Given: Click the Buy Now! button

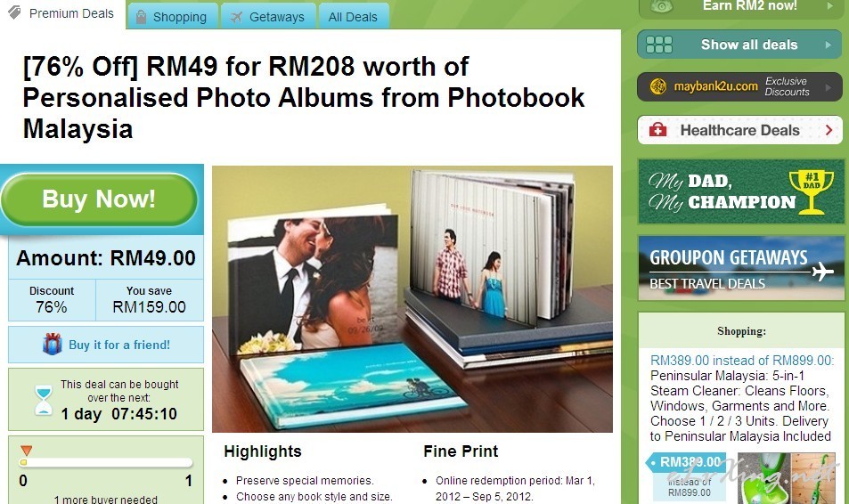Looking at the screenshot, I should (99, 199).
